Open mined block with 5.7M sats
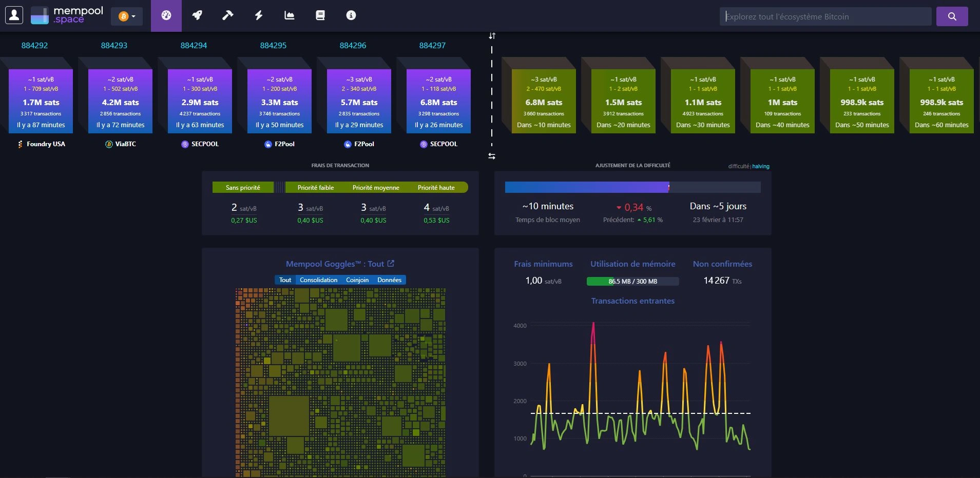The width and height of the screenshot is (980, 478). tap(359, 102)
